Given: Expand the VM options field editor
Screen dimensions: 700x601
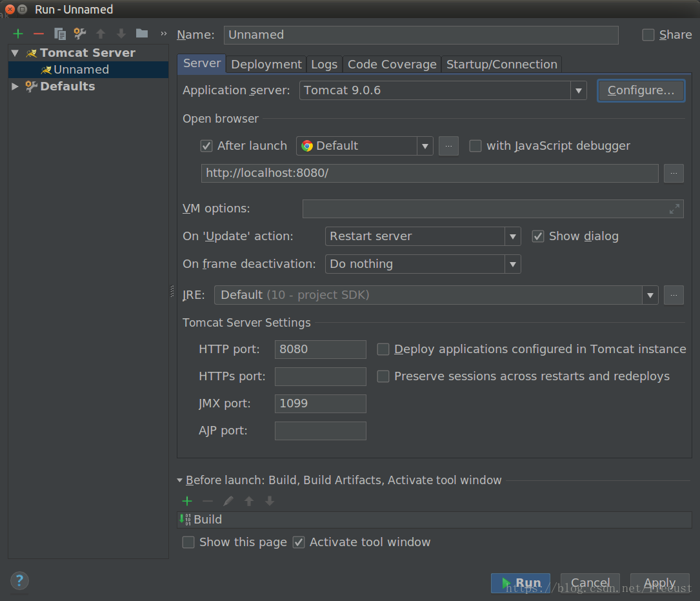Looking at the screenshot, I should coord(674,209).
